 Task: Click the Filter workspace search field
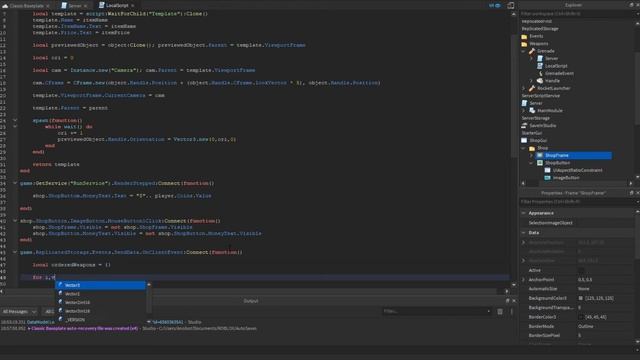(x=576, y=13)
